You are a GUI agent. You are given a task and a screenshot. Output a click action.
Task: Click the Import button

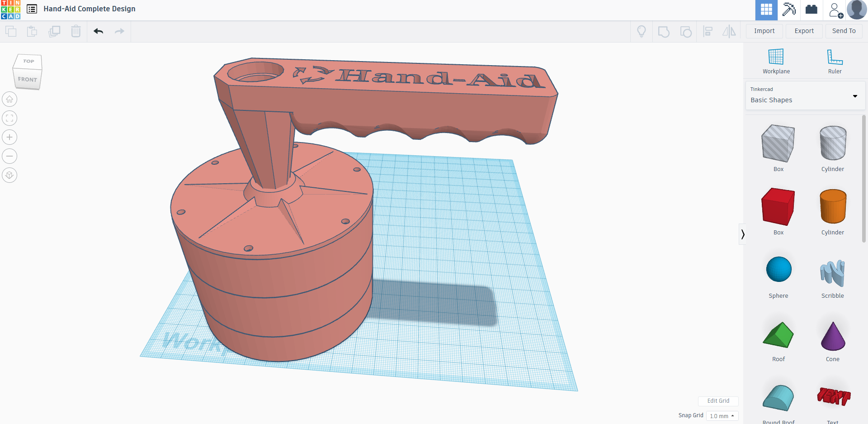[x=764, y=31]
